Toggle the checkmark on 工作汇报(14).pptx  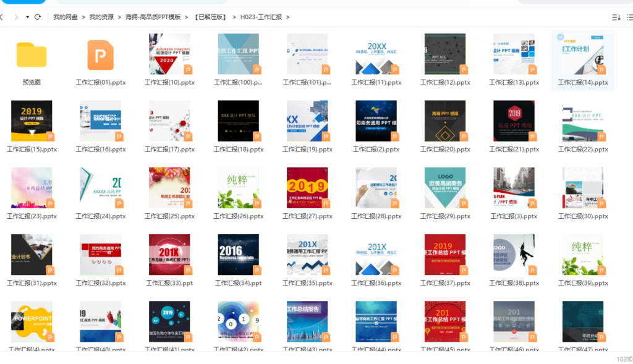pyautogui.click(x=560, y=37)
